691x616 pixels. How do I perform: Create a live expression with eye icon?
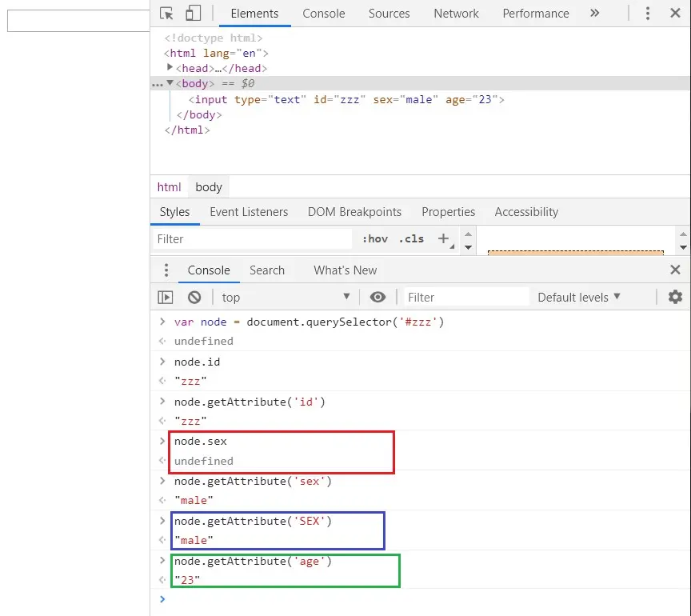coord(377,297)
